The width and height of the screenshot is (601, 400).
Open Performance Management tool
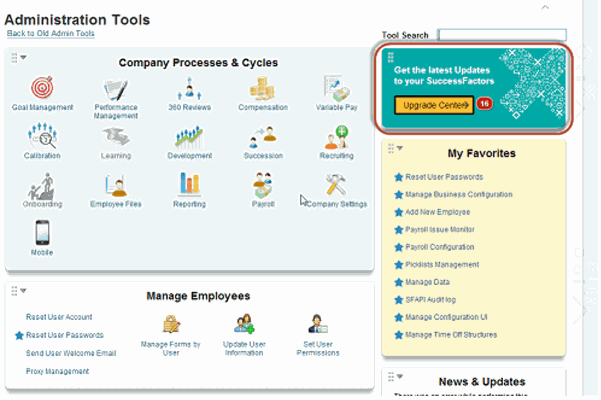pos(115,89)
